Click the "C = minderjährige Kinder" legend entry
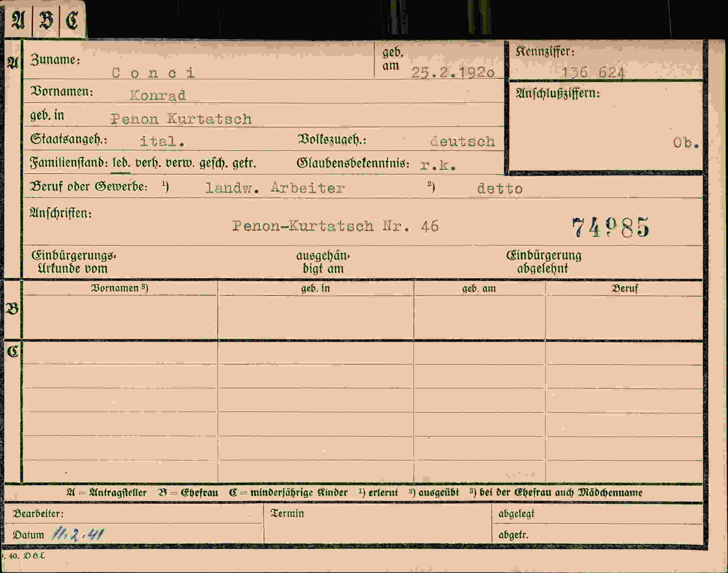Viewport: 728px width, 573px height. pyautogui.click(x=288, y=493)
